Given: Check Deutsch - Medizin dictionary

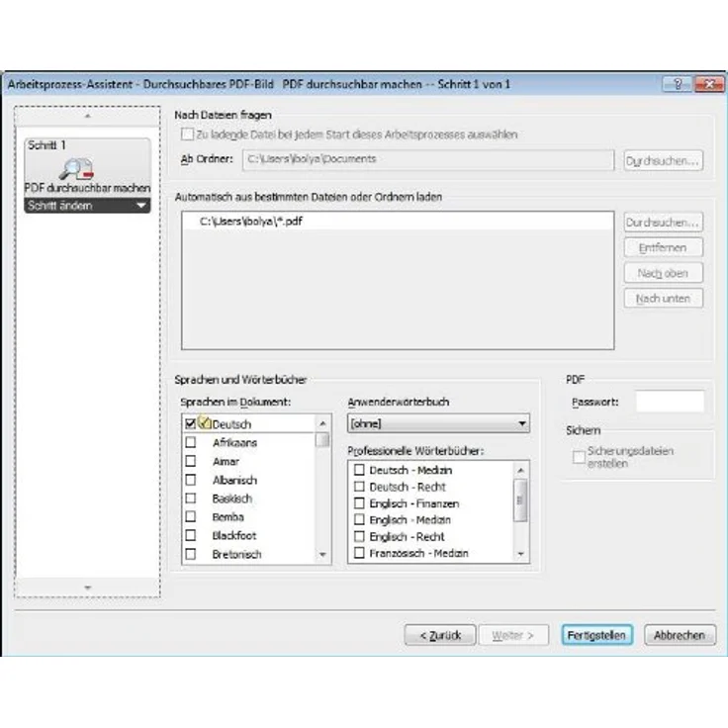Looking at the screenshot, I should point(359,470).
